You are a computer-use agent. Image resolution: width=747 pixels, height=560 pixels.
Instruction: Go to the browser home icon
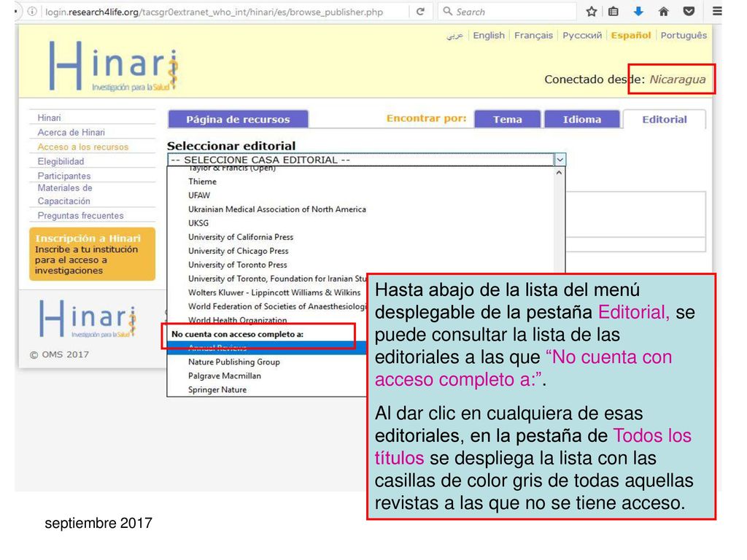point(664,12)
